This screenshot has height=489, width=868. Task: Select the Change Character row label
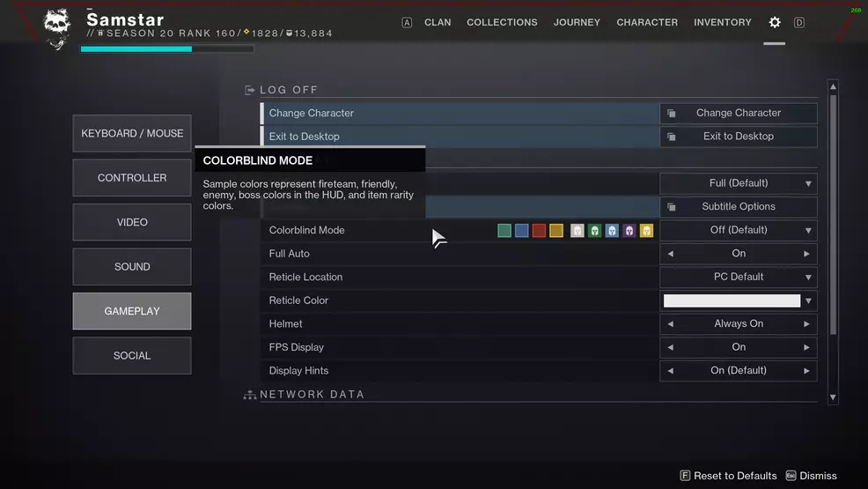pos(311,113)
